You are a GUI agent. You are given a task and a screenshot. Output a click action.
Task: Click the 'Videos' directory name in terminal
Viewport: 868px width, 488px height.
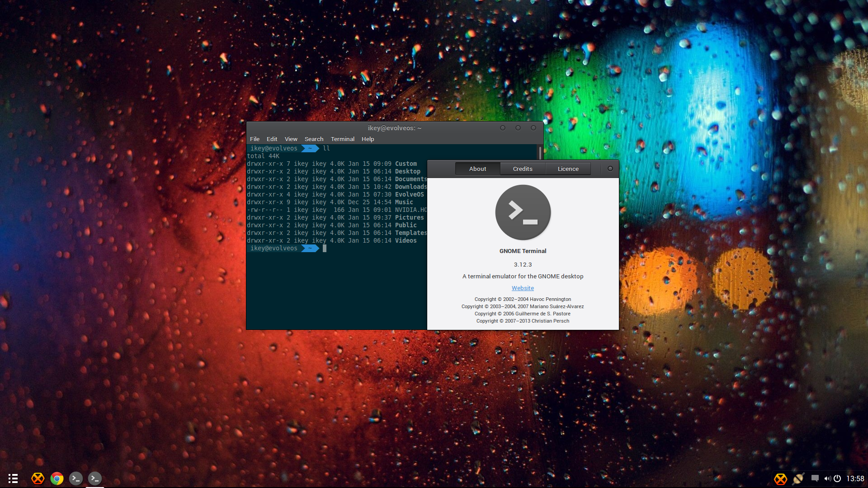(x=406, y=240)
